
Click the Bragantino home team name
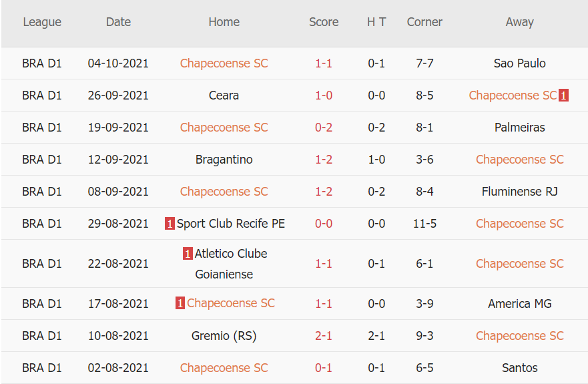coord(224,160)
